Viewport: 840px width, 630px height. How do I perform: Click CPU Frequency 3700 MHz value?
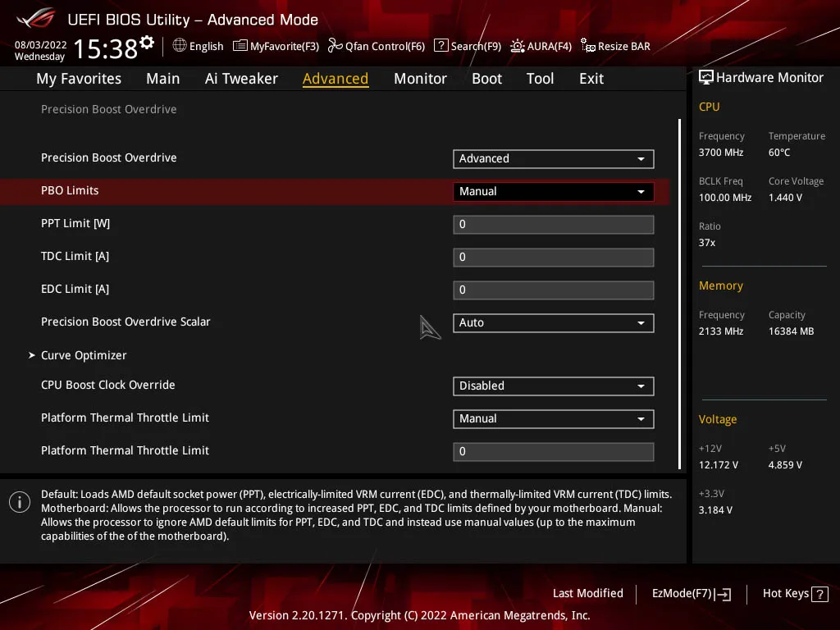coord(721,153)
